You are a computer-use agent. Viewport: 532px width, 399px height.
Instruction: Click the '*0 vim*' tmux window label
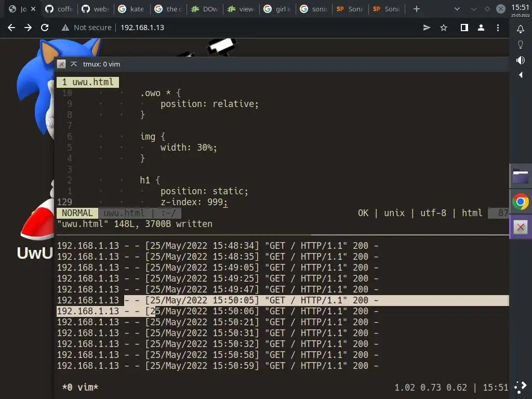pyautogui.click(x=80, y=387)
